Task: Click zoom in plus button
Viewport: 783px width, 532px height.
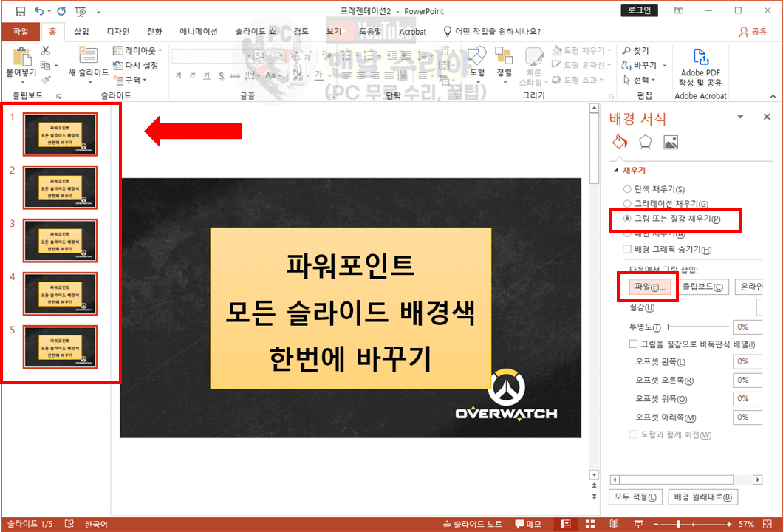Action: click(x=729, y=524)
